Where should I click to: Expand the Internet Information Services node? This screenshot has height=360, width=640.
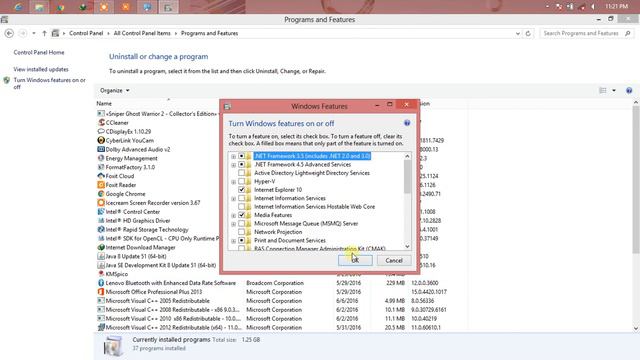tap(233, 199)
